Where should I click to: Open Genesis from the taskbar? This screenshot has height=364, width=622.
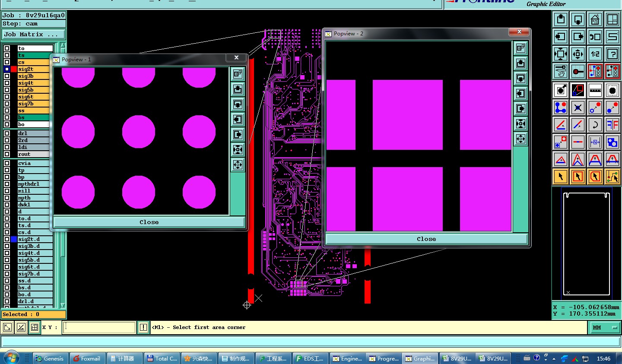[50, 358]
